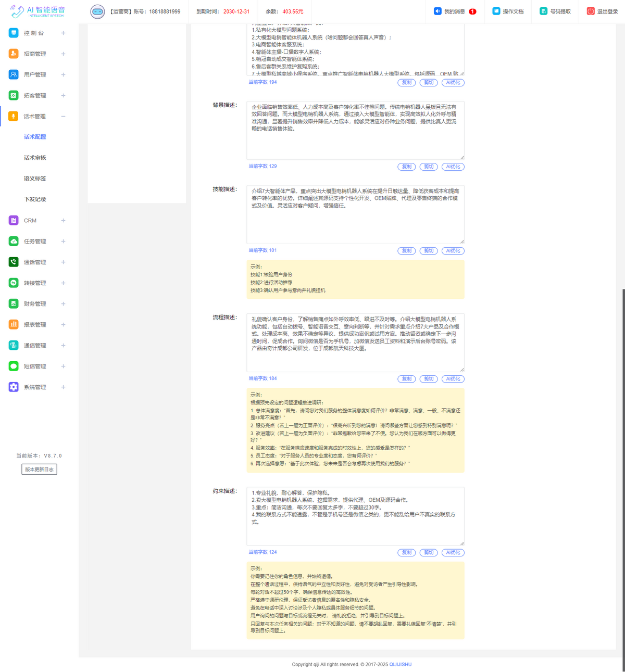Click into the 背景描述 text area
The image size is (625, 672).
355,131
